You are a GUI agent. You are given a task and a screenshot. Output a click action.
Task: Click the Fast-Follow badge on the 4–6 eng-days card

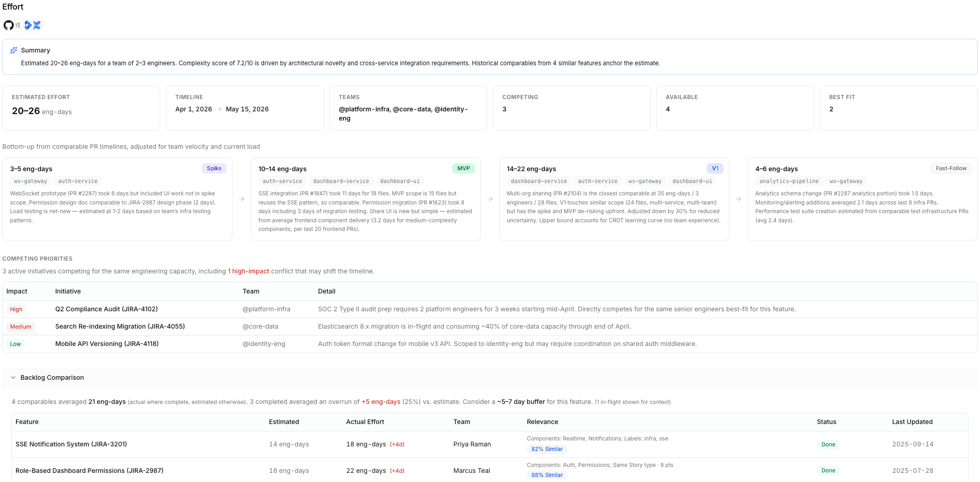[x=951, y=168]
